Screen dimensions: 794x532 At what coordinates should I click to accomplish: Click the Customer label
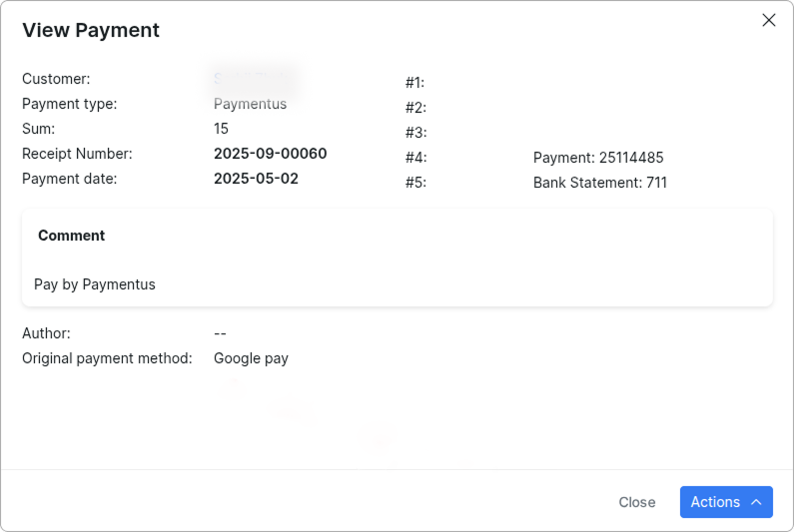[x=56, y=79]
